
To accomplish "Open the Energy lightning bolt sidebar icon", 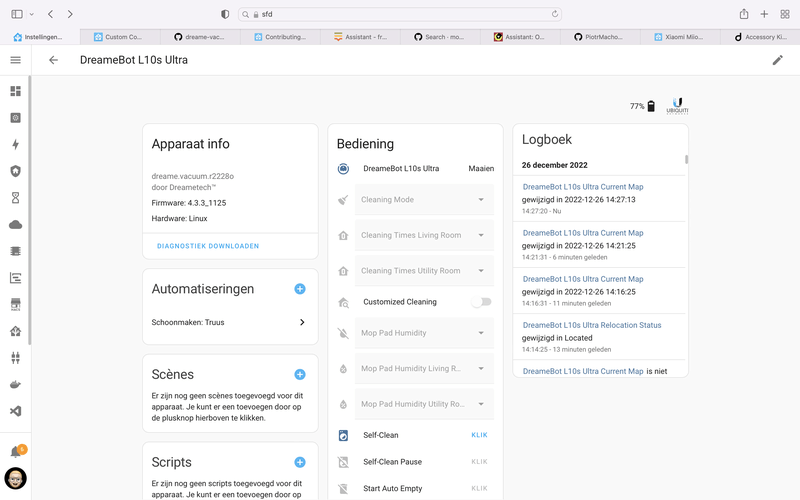I will [15, 144].
